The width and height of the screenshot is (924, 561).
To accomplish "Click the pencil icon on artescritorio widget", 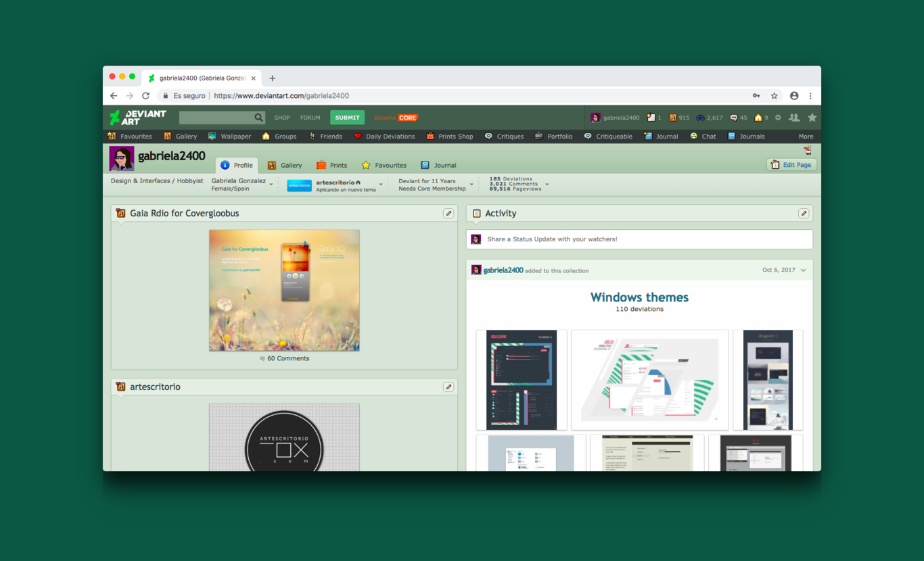I will coord(448,387).
